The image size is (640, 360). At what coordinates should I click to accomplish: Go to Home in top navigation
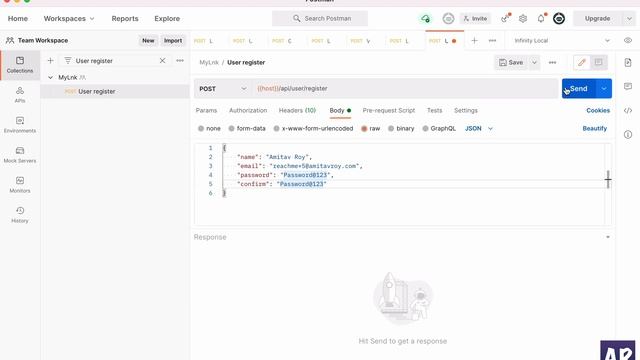18,18
